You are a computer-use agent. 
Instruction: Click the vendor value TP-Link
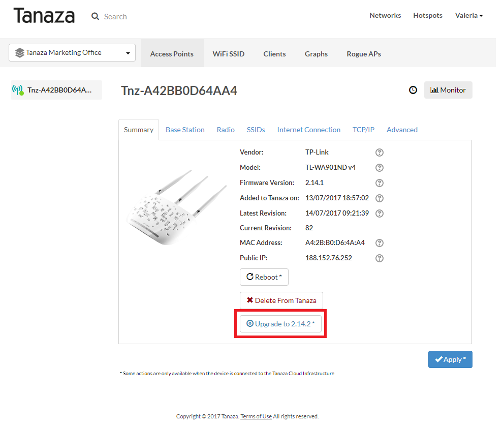pos(317,152)
